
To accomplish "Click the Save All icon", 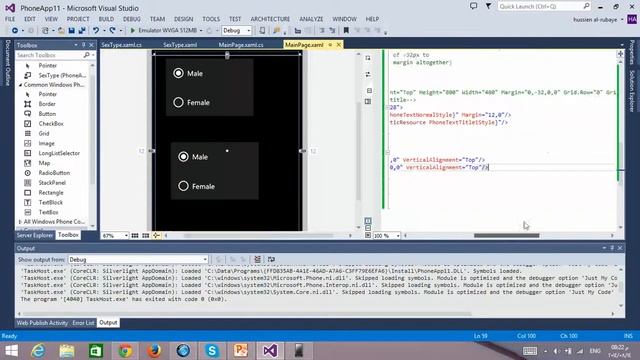I will 82,31.
